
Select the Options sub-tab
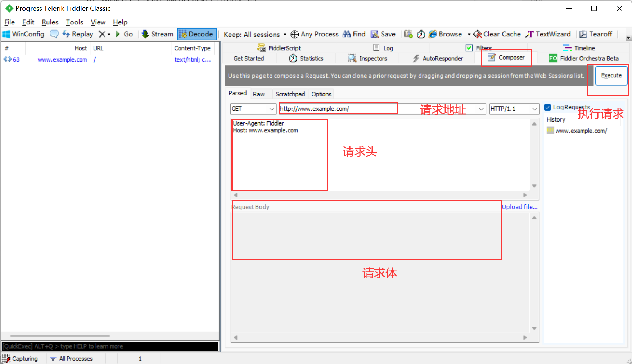321,94
